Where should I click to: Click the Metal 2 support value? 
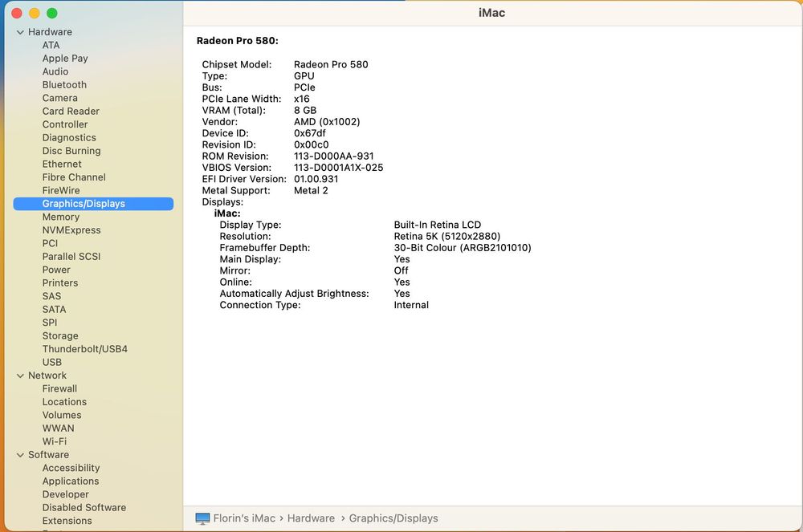[x=311, y=191]
